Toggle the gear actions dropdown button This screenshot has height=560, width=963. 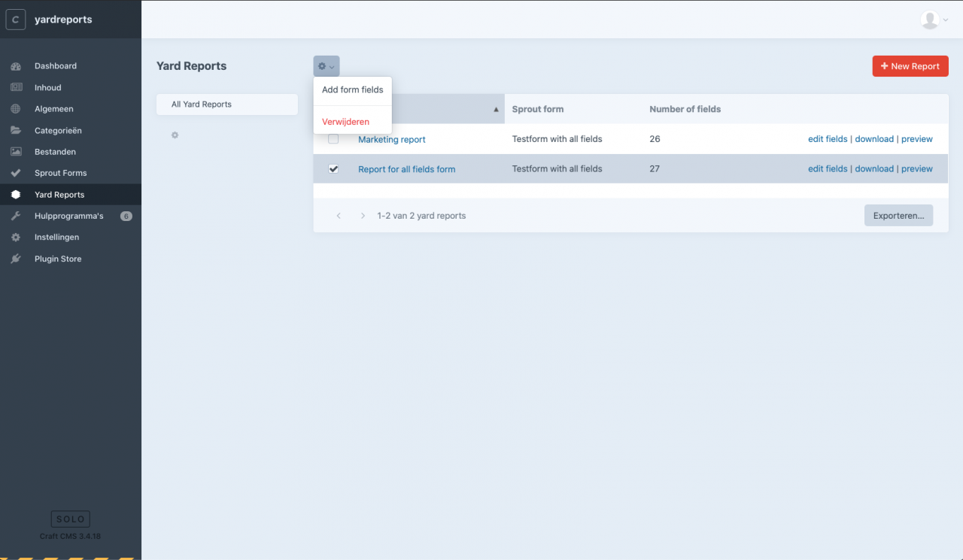point(327,66)
